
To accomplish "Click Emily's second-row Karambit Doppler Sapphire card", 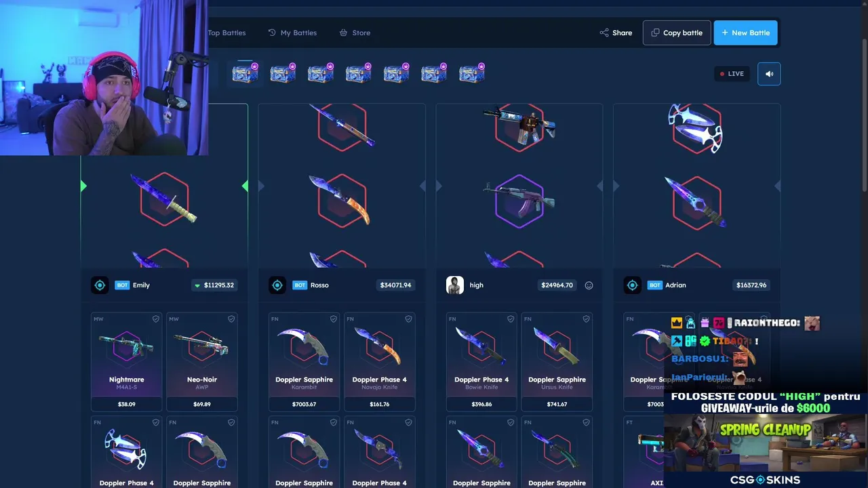I will coord(202,452).
